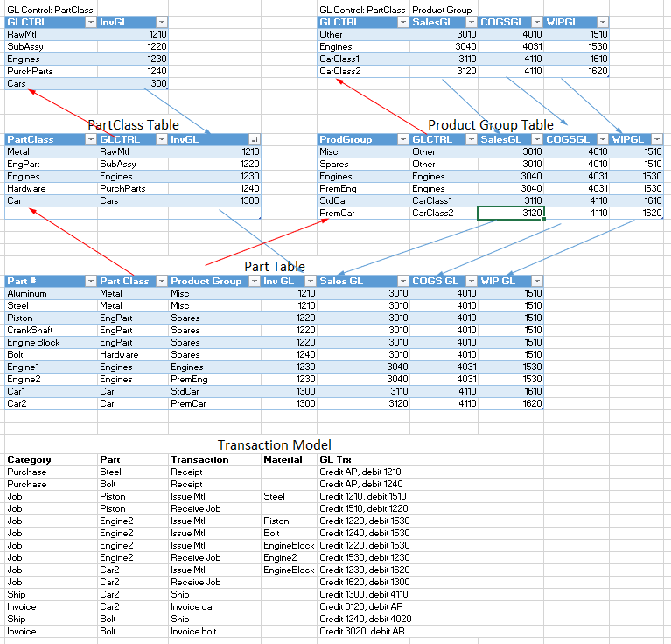
Task: Select the Aluminum cell in the Part Table
Action: pyautogui.click(x=51, y=293)
